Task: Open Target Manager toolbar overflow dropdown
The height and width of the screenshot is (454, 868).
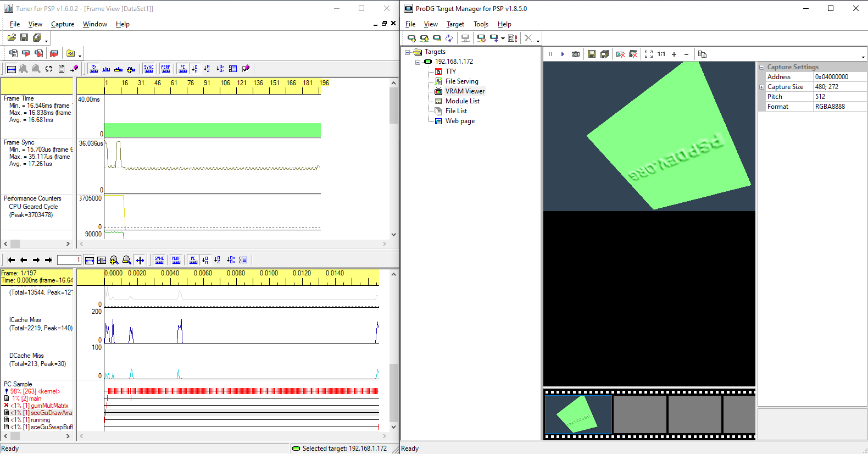Action: click(538, 41)
